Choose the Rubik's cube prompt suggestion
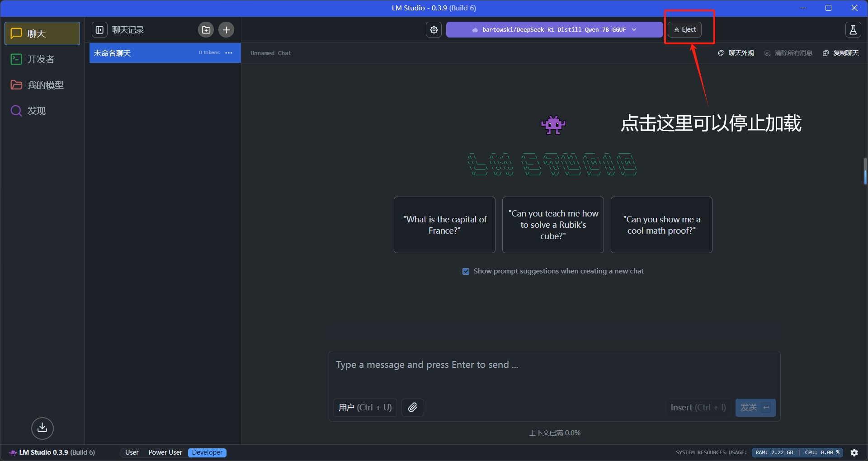 [x=553, y=225]
